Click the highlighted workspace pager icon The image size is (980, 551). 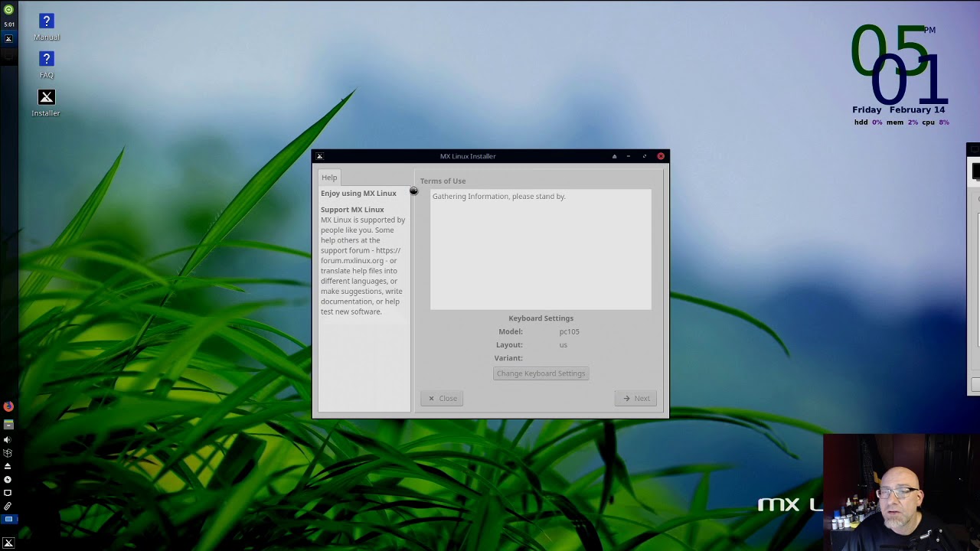[8, 519]
